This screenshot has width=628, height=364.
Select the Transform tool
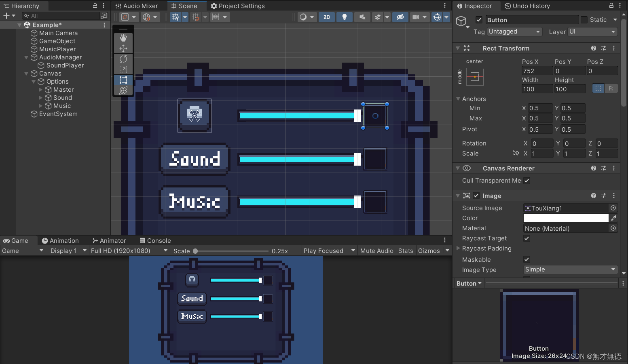[123, 90]
